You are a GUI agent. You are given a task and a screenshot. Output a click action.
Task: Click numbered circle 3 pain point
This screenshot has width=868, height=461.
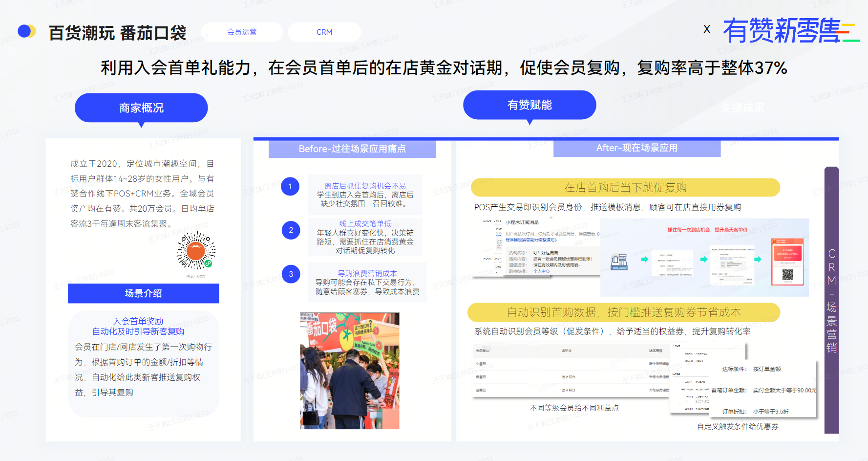click(x=291, y=274)
